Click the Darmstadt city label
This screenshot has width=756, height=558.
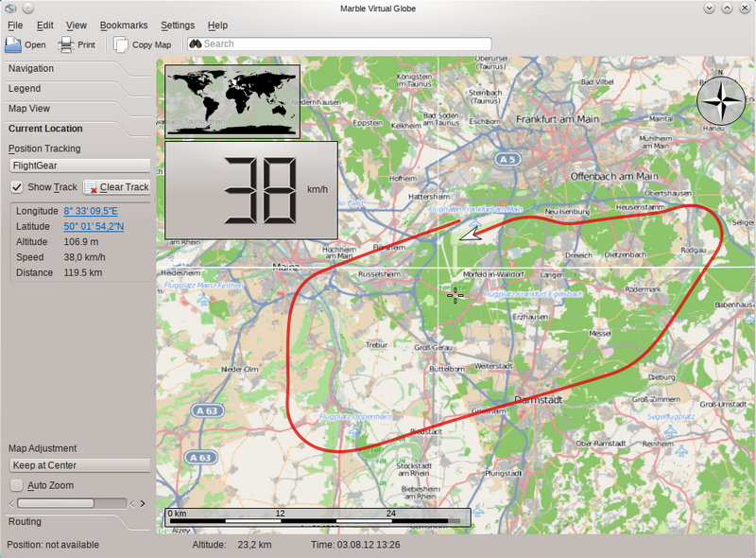pos(538,400)
